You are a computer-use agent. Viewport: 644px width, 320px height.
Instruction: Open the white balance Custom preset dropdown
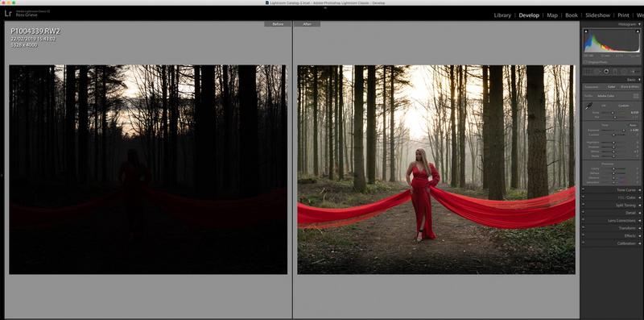pos(624,106)
